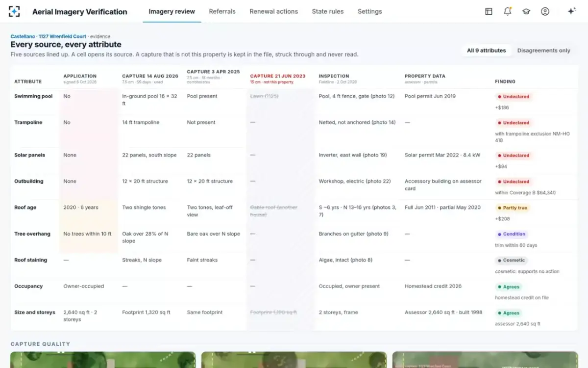Open the State rules tab

coord(328,11)
